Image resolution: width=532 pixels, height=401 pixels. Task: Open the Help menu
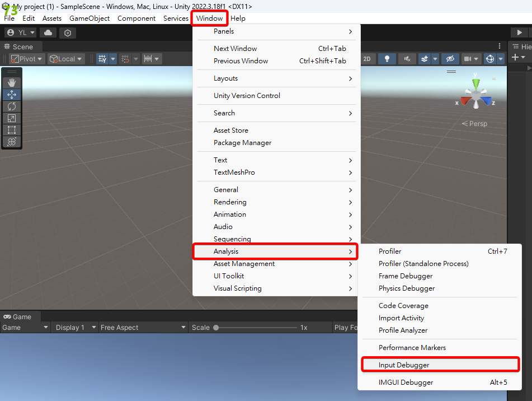coord(238,18)
